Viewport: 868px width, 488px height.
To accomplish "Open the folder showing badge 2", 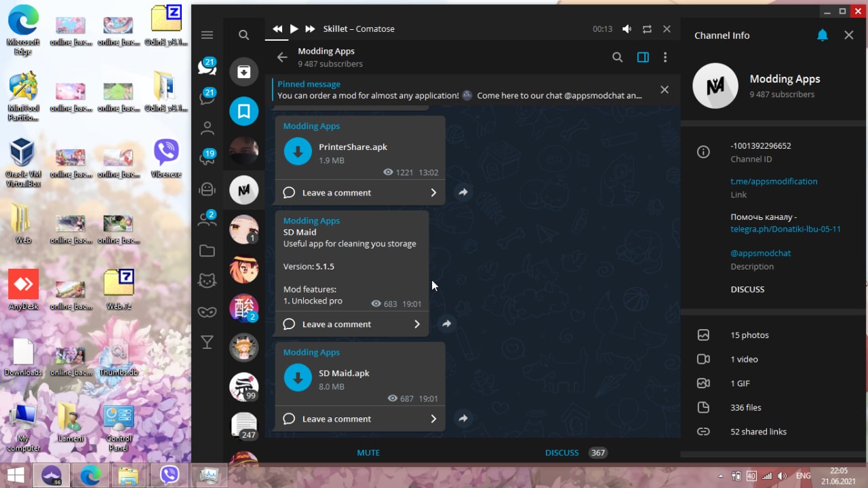I will tap(207, 219).
